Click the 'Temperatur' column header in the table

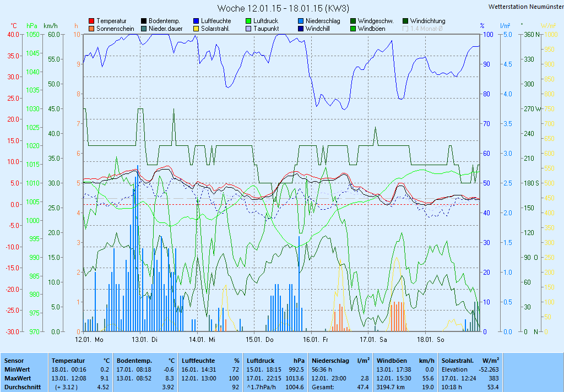68,361
